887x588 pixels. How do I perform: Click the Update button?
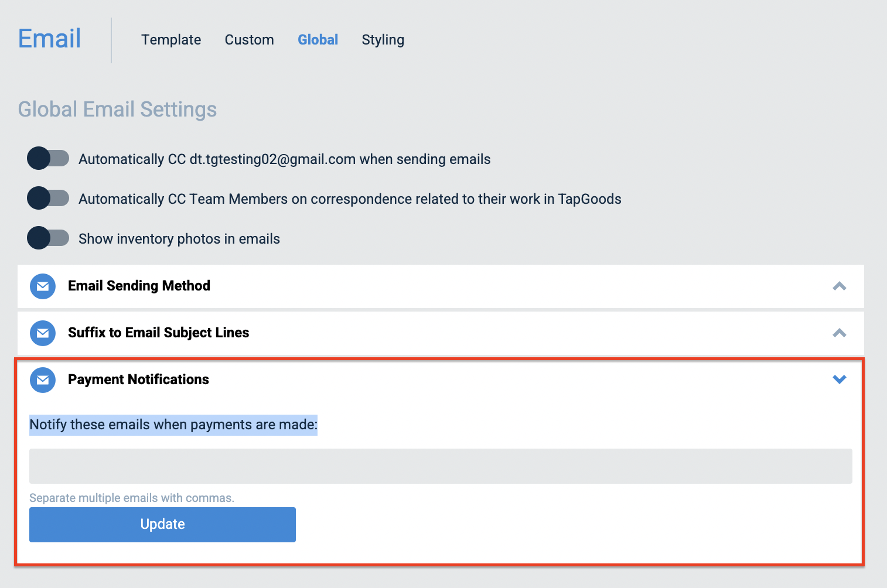tap(162, 524)
